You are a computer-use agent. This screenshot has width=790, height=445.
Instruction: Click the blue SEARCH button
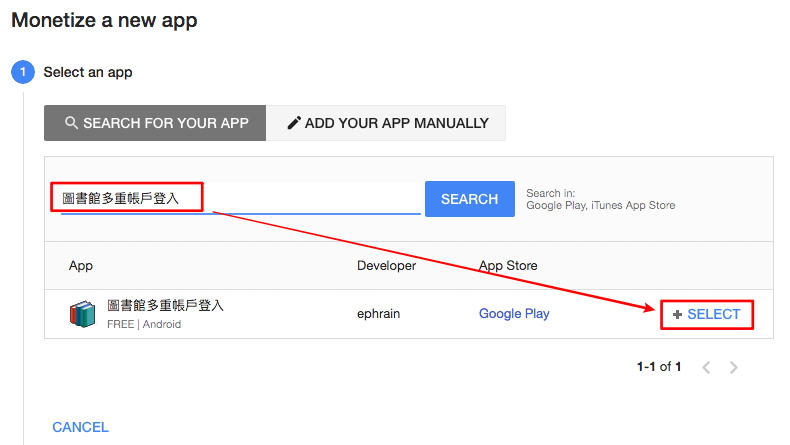click(x=470, y=199)
